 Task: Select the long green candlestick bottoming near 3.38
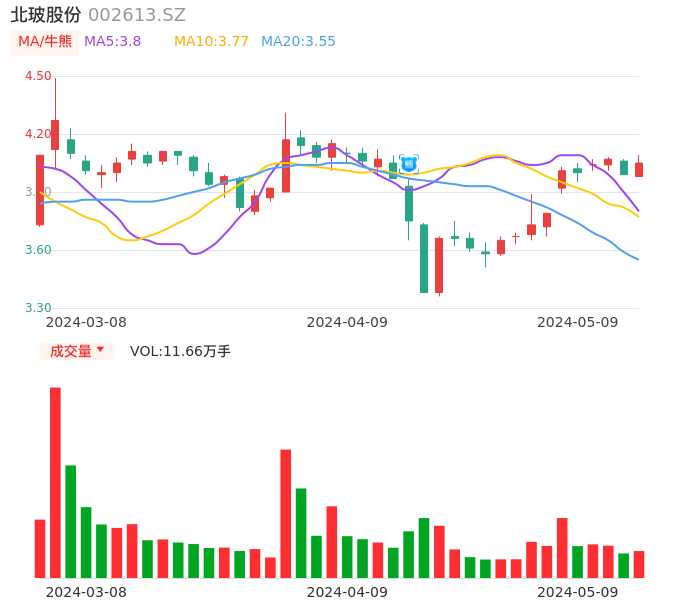point(424,258)
